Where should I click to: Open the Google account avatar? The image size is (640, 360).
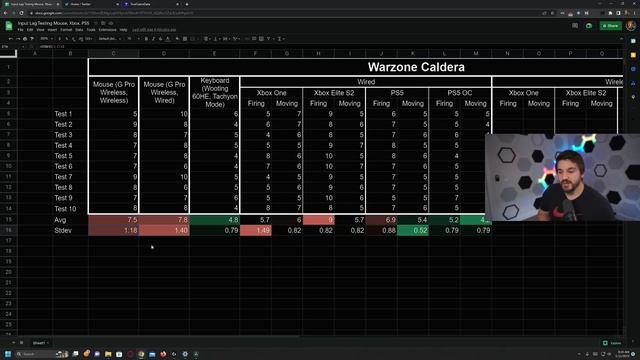pos(631,26)
